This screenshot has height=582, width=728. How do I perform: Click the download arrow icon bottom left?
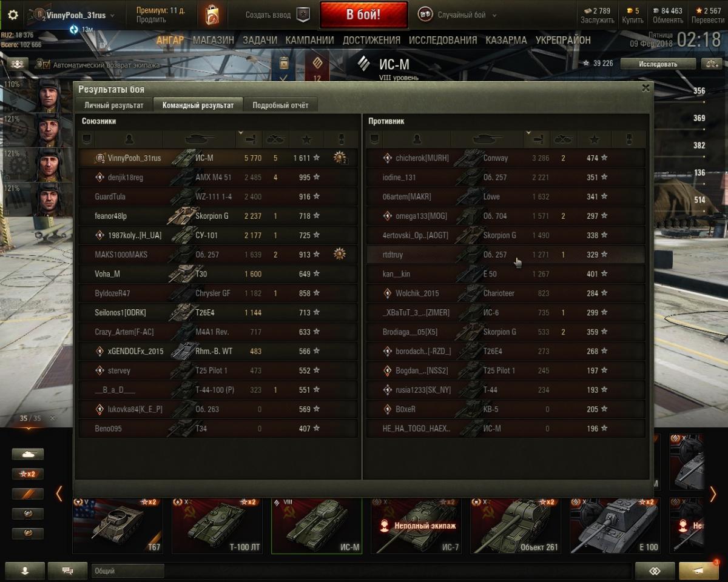[x=25, y=570]
